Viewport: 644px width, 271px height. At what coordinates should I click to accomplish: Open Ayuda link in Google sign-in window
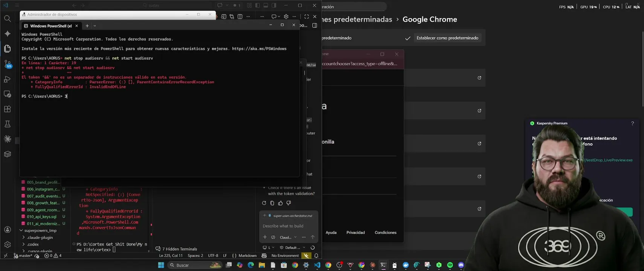(331, 233)
